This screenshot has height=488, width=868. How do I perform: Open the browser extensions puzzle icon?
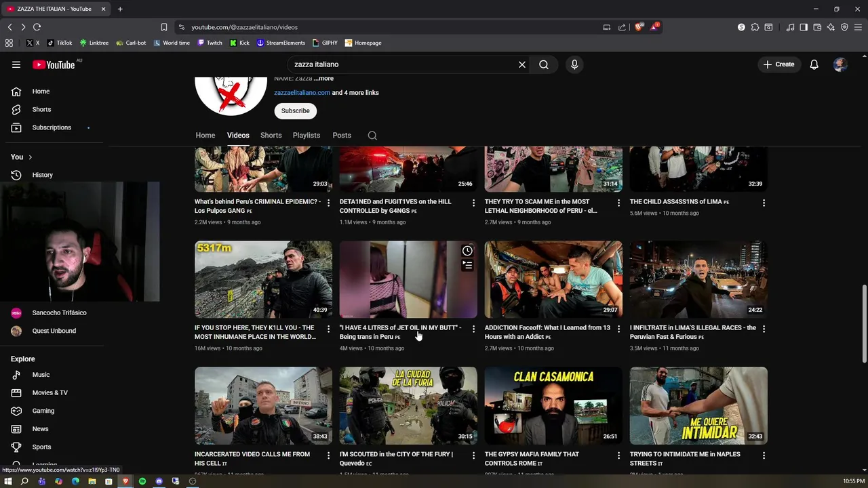[755, 27]
